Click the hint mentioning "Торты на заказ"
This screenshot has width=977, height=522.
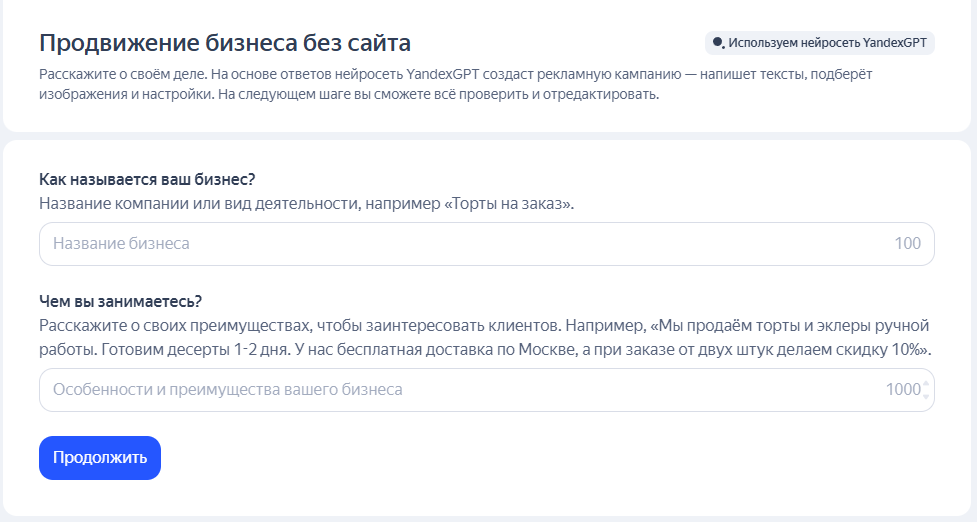coord(307,204)
